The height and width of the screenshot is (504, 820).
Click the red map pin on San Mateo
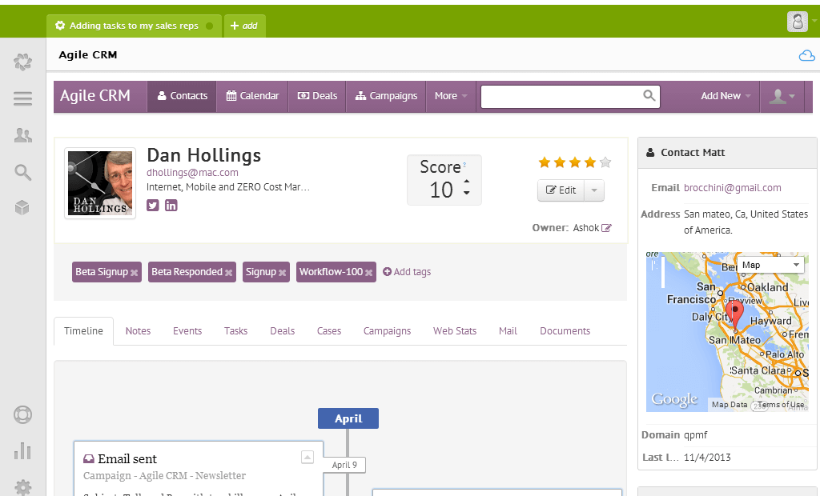click(x=735, y=315)
